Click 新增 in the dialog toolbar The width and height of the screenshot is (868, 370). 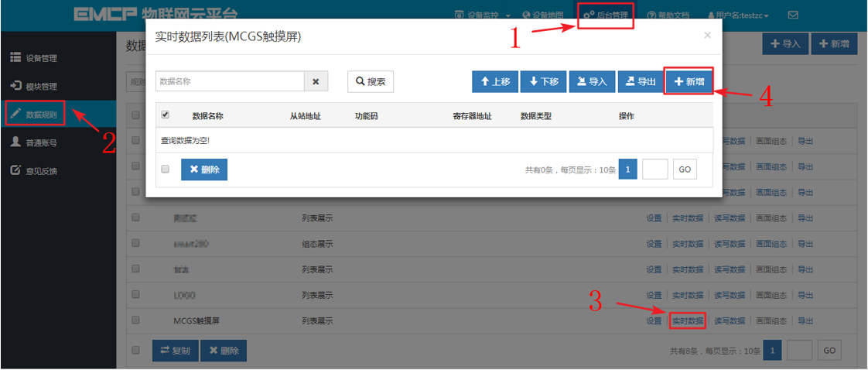pos(689,81)
